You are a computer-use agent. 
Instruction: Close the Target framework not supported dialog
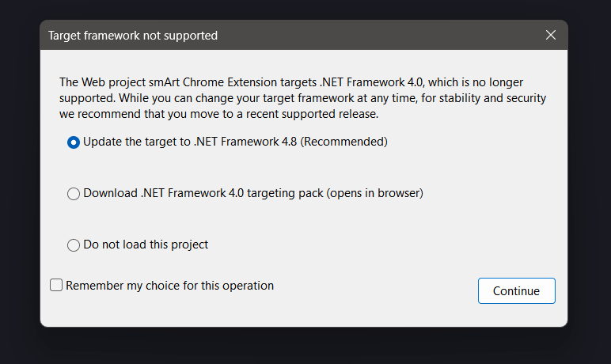tap(551, 36)
